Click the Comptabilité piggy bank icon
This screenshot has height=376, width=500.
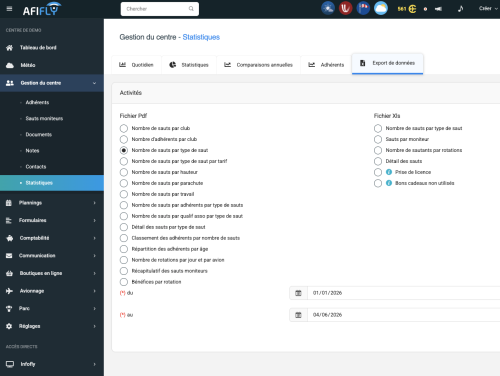9,238
